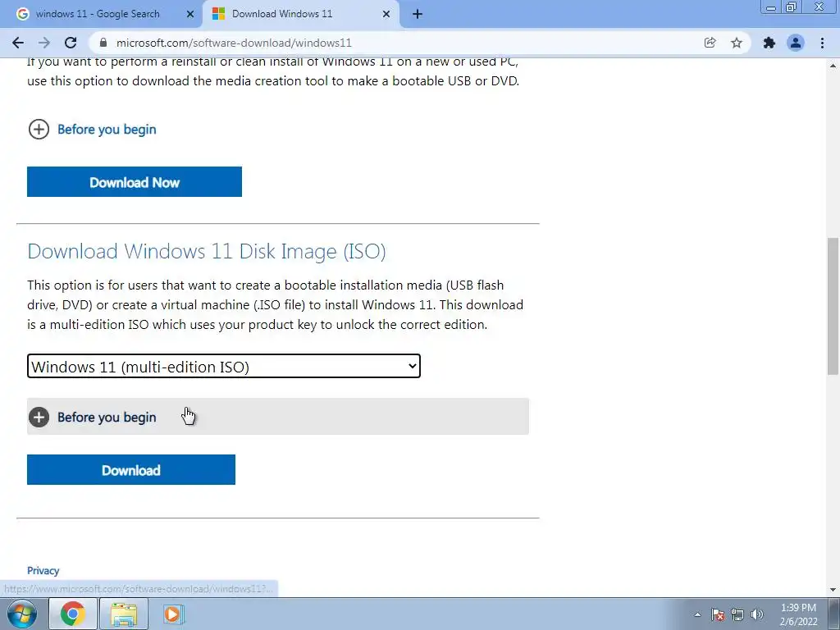This screenshot has height=630, width=840.
Task: Click the ISO Download button
Action: 131,470
